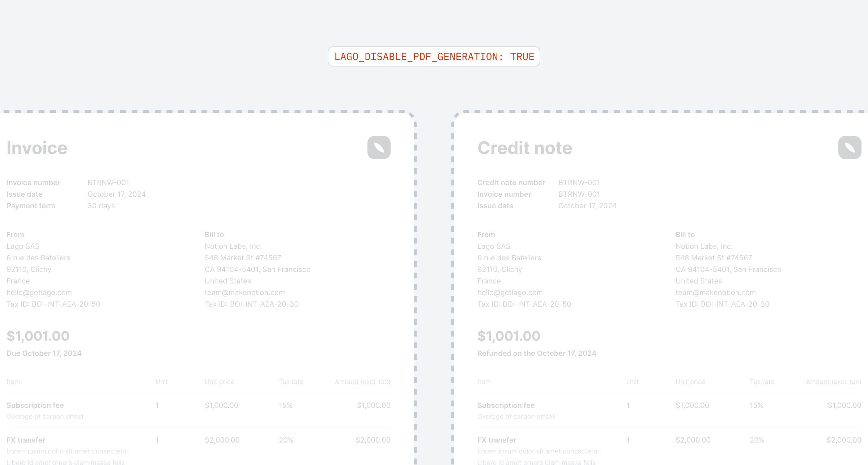868x465 pixels.
Task: Select the team@makenotion.com email on the invoice
Action: pyautogui.click(x=245, y=293)
